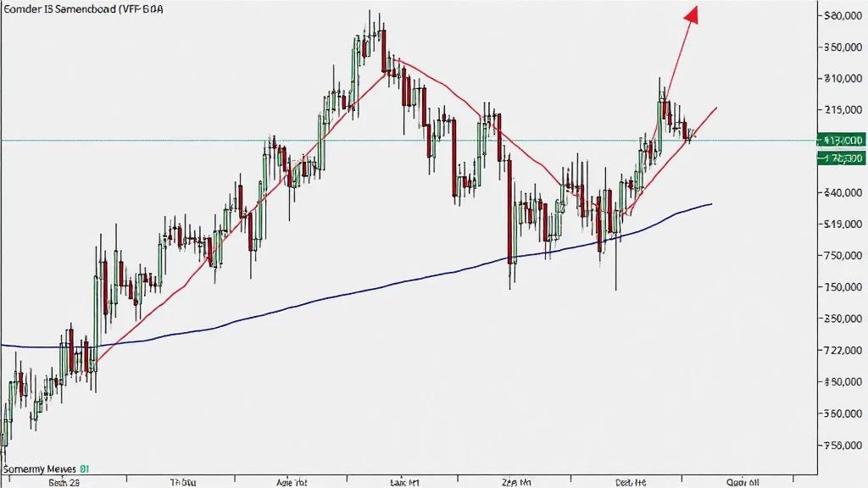Click the 'Zep Mn' time axis label
868x488 pixels.
pos(516,482)
